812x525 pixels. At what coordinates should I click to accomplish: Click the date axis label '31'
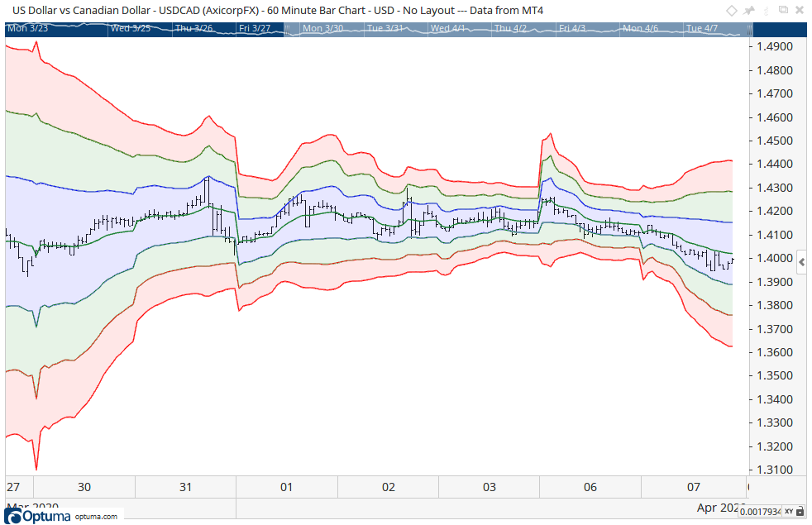(185, 487)
